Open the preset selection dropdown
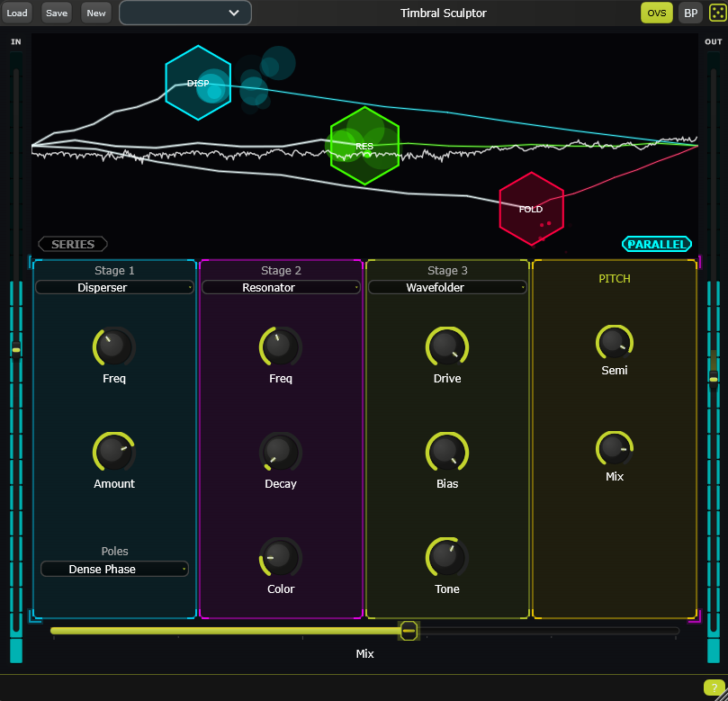728x701 pixels. tap(184, 13)
